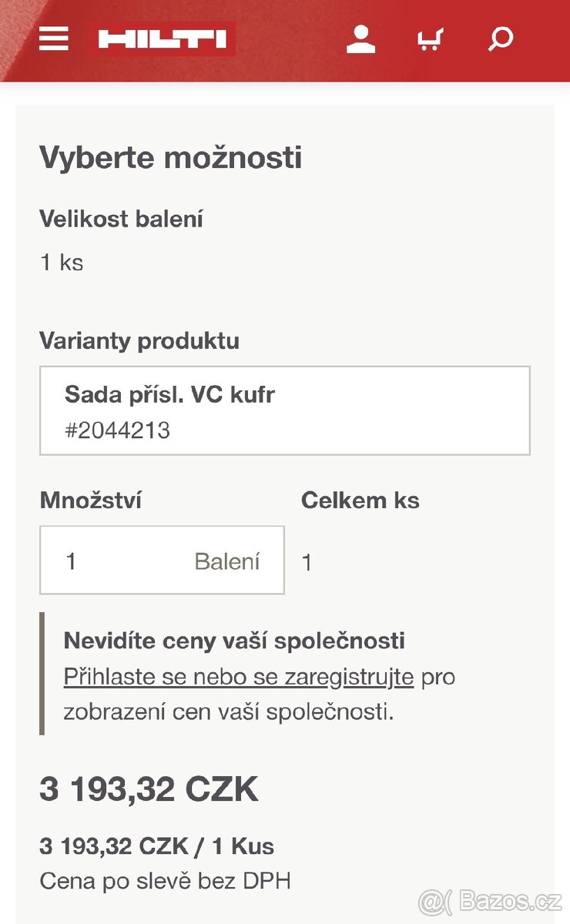
Task: Click the unit price 3 193,32 CZK / 1 Kus
Action: (157, 845)
